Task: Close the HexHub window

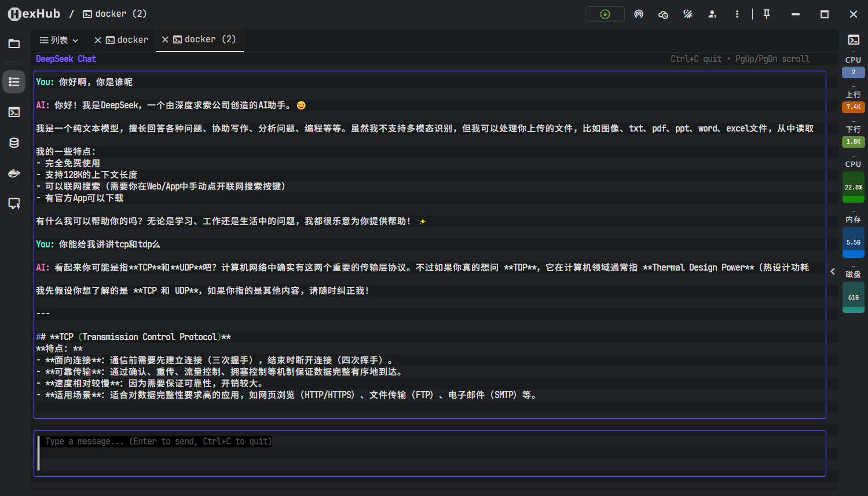Action: pos(854,14)
